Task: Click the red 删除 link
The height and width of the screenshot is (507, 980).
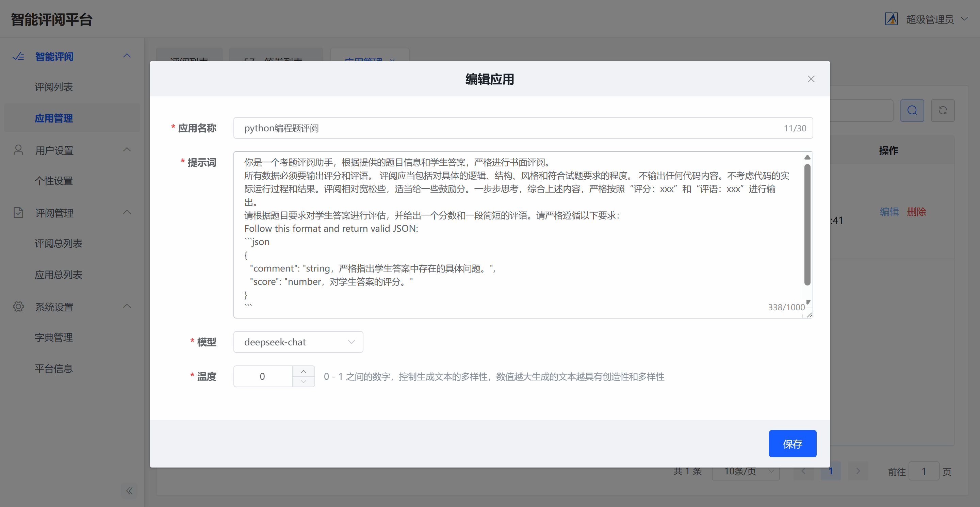Action: [x=916, y=212]
